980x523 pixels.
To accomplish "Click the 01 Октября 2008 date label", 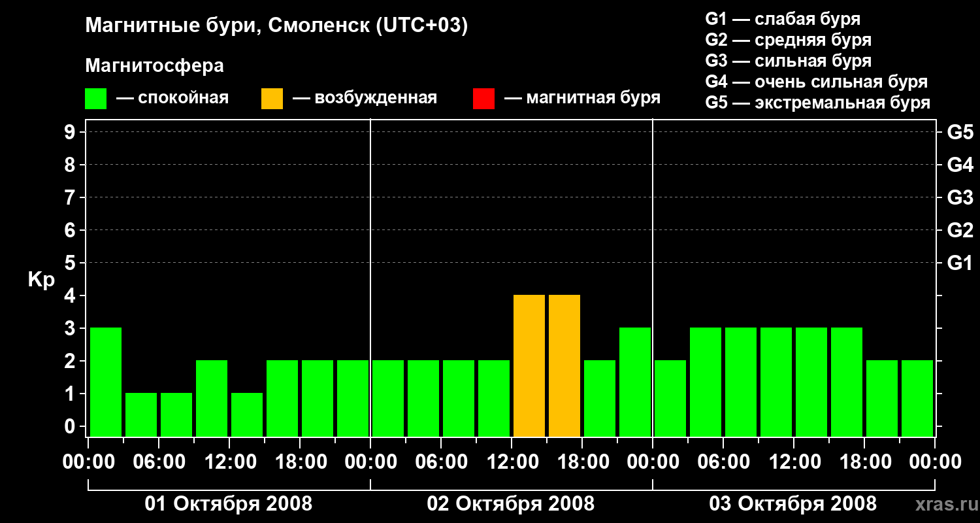I will pos(229,504).
